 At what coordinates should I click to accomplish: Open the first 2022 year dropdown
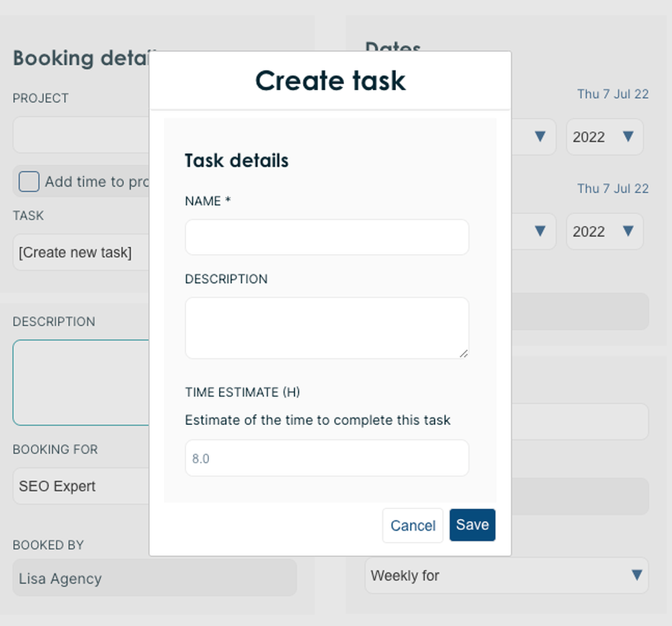click(x=604, y=136)
